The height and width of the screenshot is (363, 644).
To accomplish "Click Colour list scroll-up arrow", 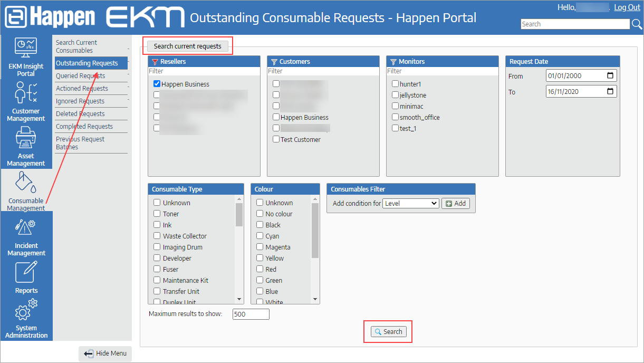I will click(x=315, y=199).
